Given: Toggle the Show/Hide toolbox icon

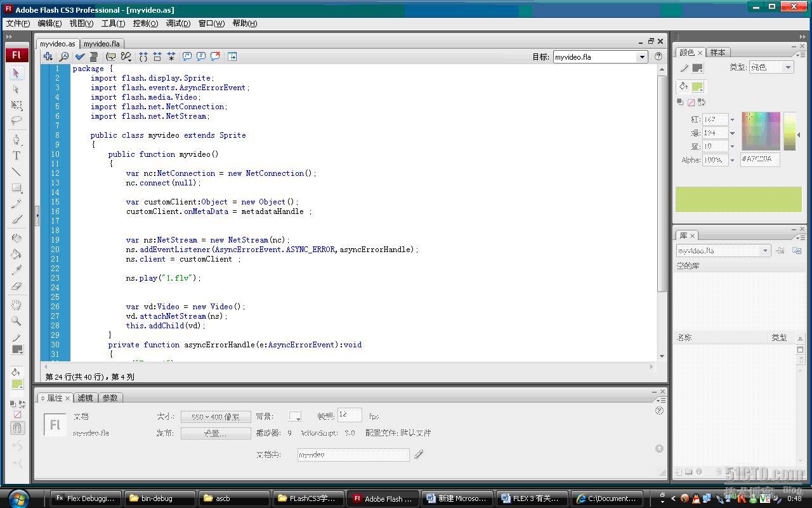Looking at the screenshot, I should pyautogui.click(x=232, y=57).
